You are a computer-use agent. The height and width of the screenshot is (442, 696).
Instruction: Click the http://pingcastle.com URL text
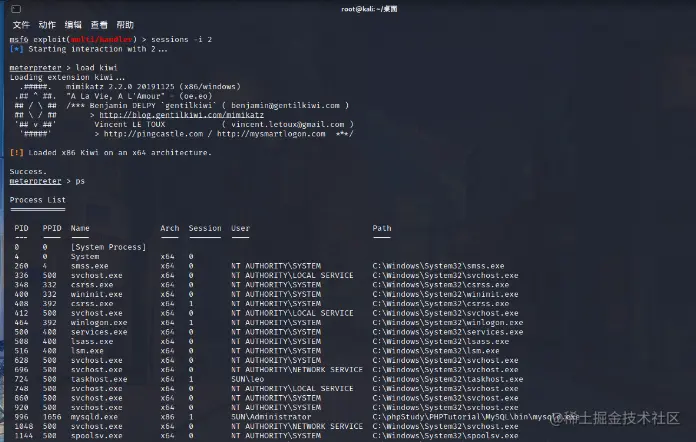153,134
